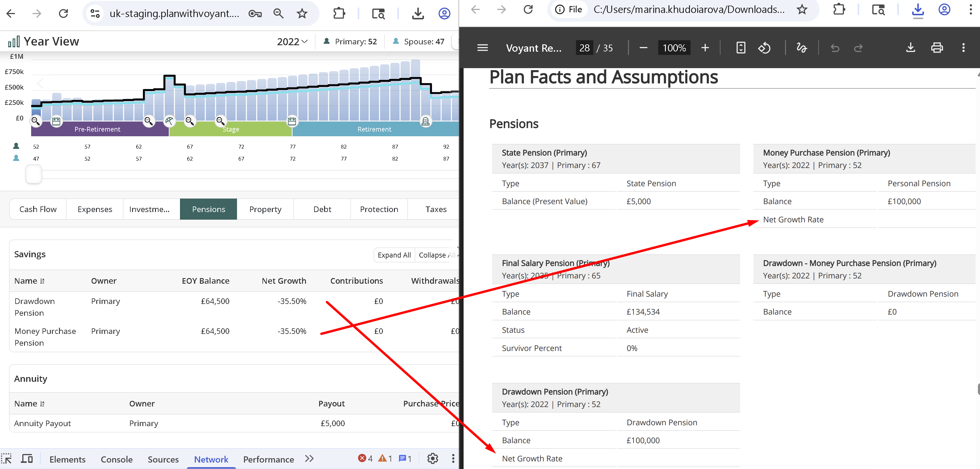This screenshot has height=469, width=980.
Task: Click the PDF viewer download icon
Action: coord(910,48)
